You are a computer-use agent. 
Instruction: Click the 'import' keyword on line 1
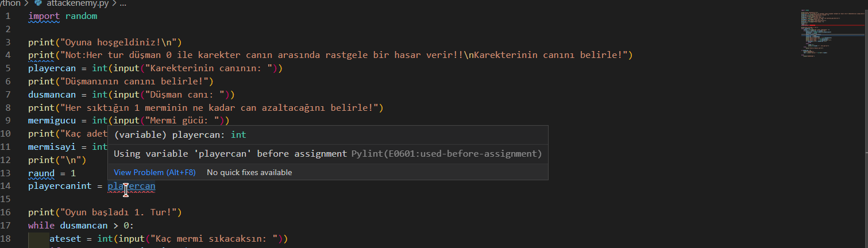click(44, 16)
